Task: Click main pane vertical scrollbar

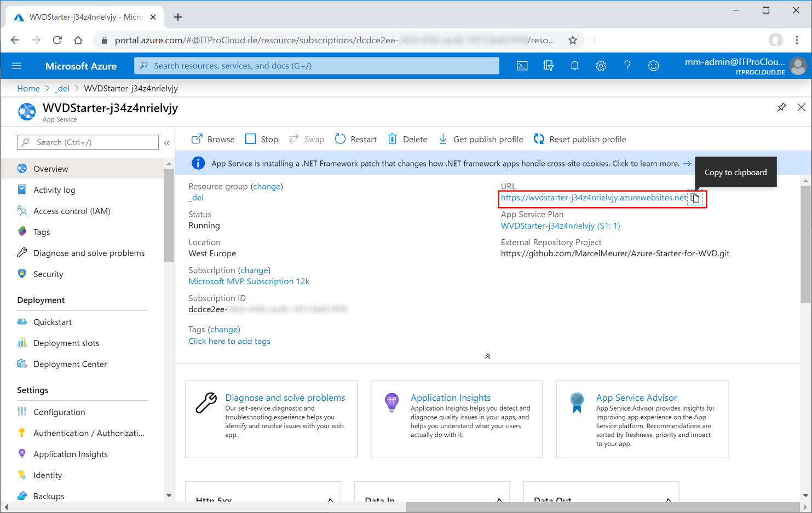Action: pos(805,245)
